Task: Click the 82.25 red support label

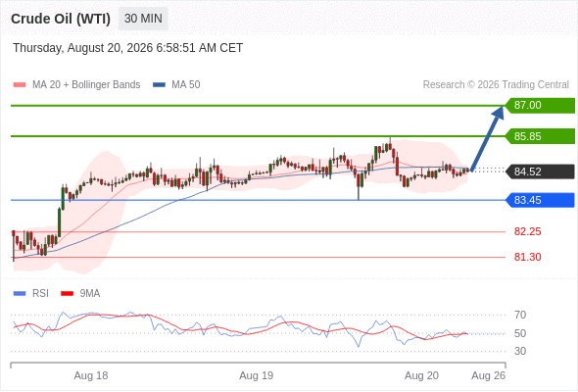Action: 527,232
